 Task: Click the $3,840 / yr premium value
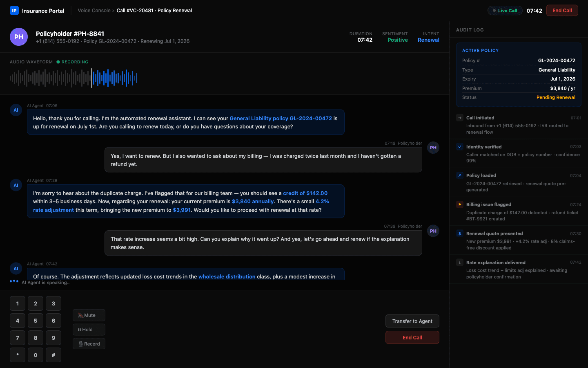coord(563,88)
